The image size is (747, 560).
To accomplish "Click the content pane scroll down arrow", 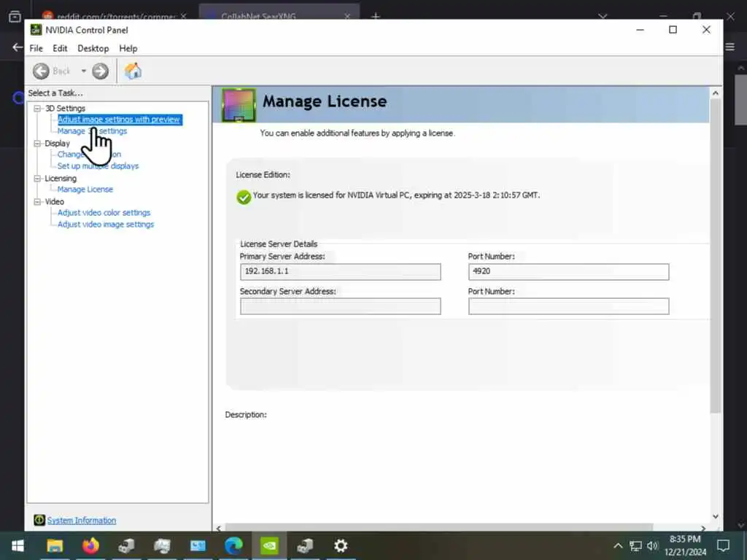I will (715, 516).
